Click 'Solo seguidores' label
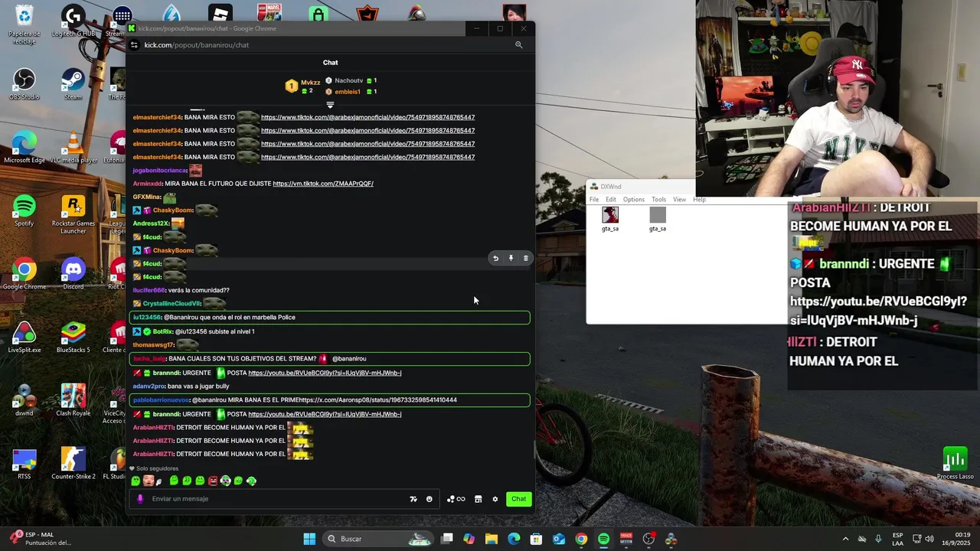Image resolution: width=980 pixels, height=551 pixels. (x=157, y=468)
